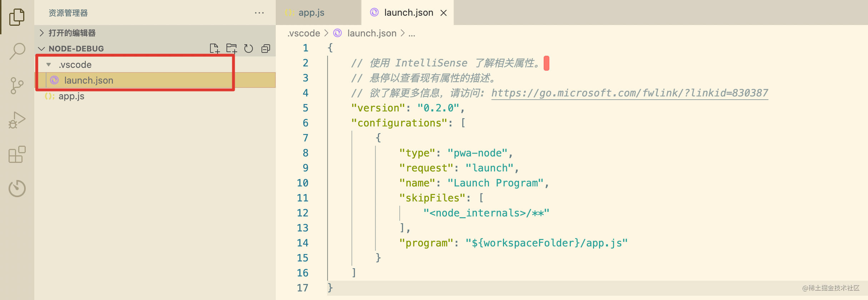The image size is (868, 300).
Task: Click the .vscode breadcrumb segment
Action: tap(304, 33)
